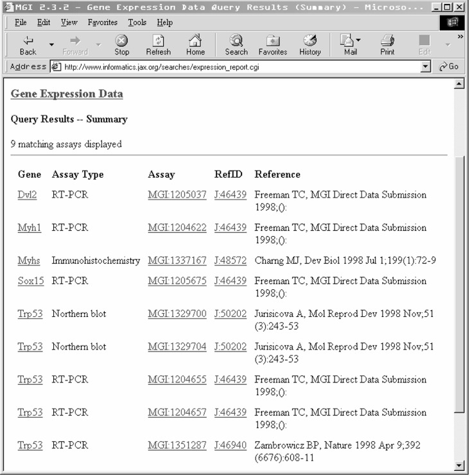Image resolution: width=470 pixels, height=476 pixels.
Task: Maximize the browser window
Action: [x=447, y=7]
